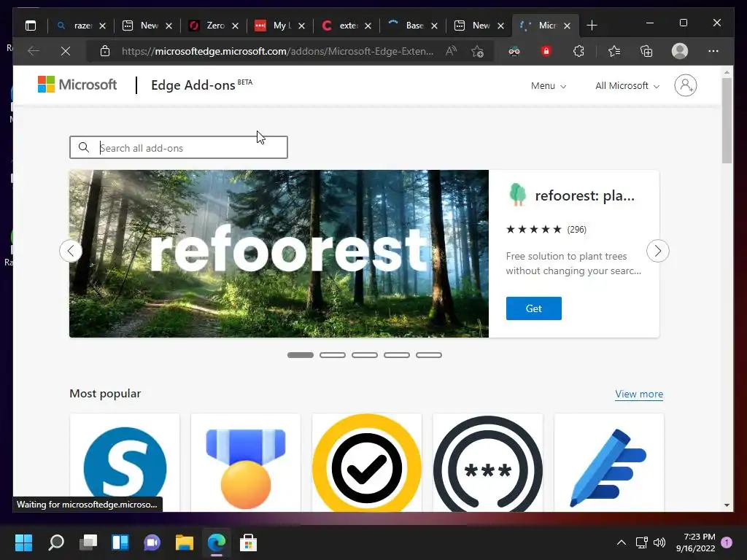Stop loading the page

pos(66,51)
